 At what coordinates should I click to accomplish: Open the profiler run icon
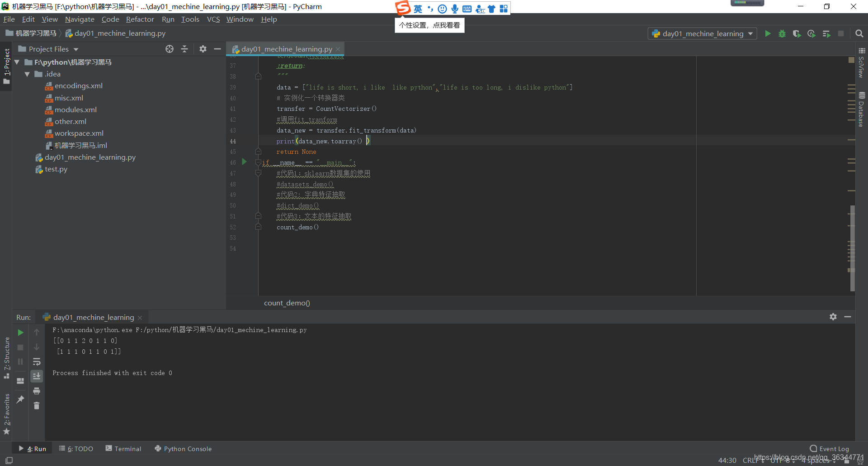click(811, 33)
